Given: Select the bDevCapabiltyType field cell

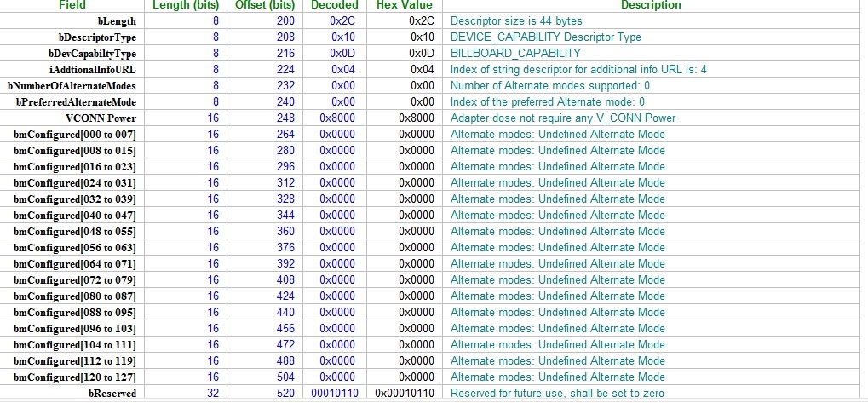Looking at the screenshot, I should pos(72,53).
